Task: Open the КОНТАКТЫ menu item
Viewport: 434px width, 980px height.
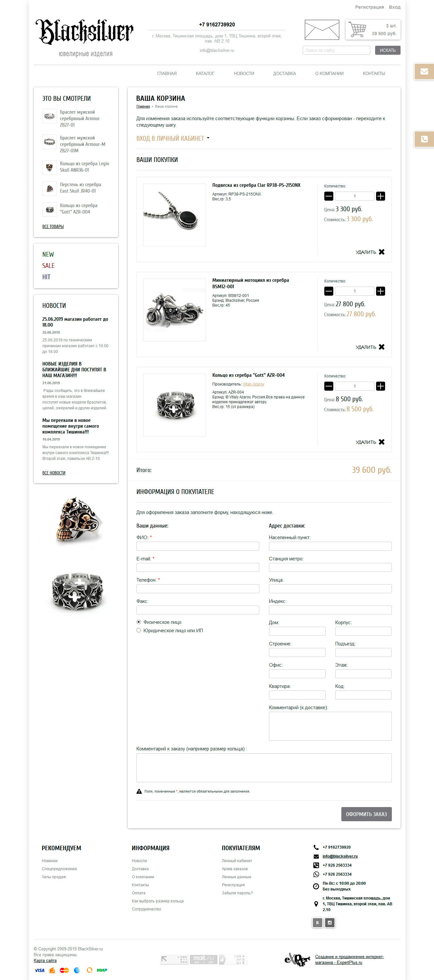Action: click(x=374, y=73)
